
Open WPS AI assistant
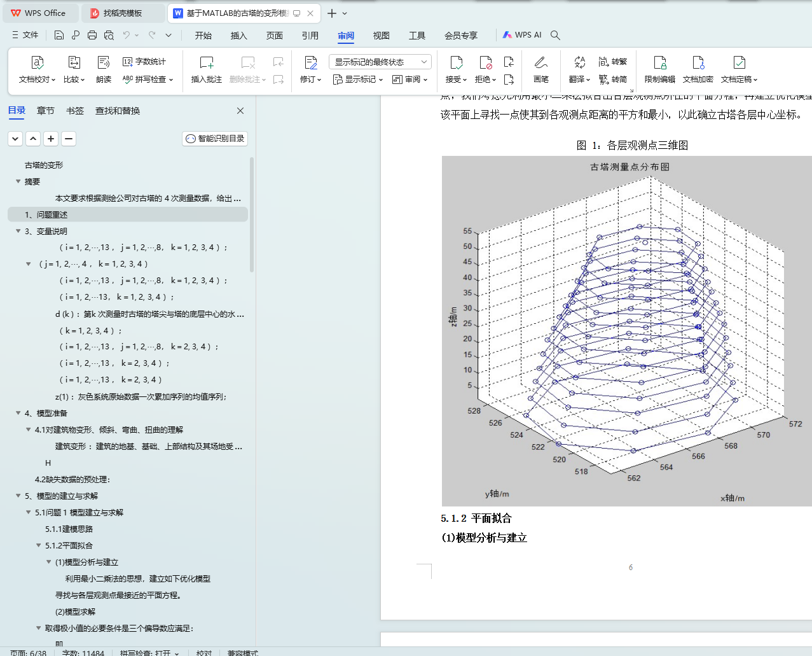[x=522, y=35]
